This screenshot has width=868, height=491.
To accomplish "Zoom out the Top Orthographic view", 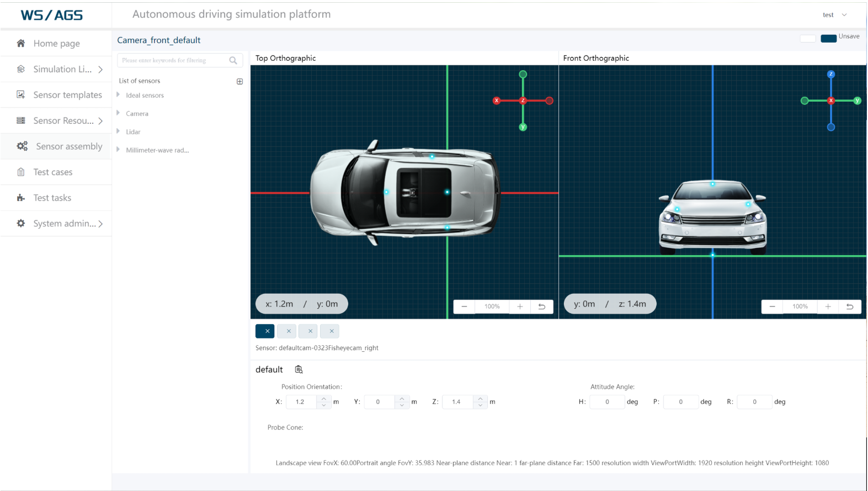I will 464,307.
